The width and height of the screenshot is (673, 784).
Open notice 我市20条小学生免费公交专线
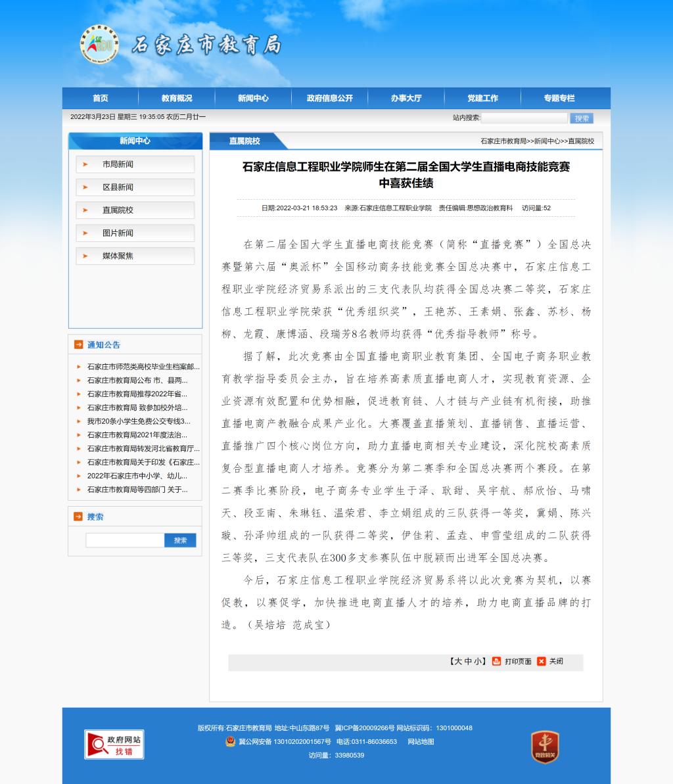(x=139, y=421)
